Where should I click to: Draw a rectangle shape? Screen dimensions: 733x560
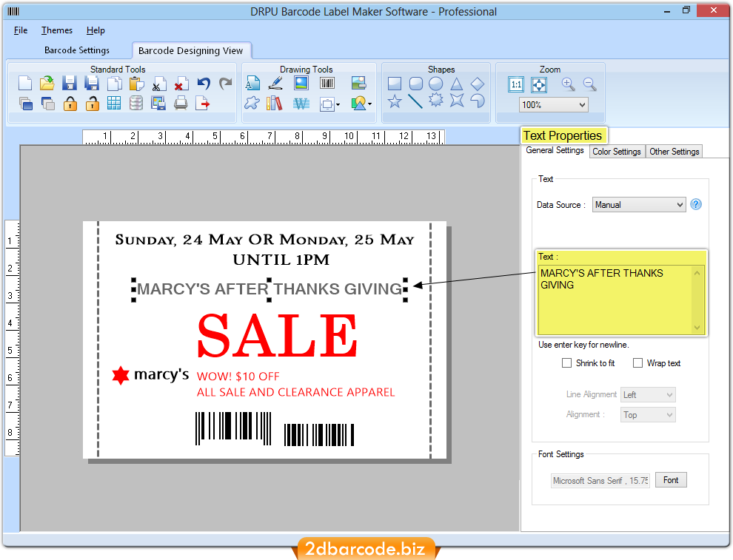tap(395, 84)
